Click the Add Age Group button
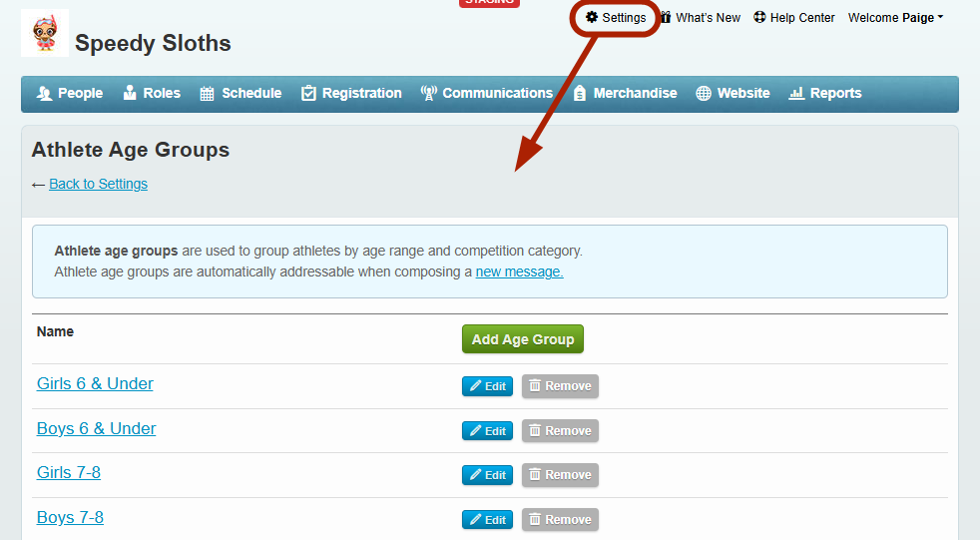 pos(523,338)
